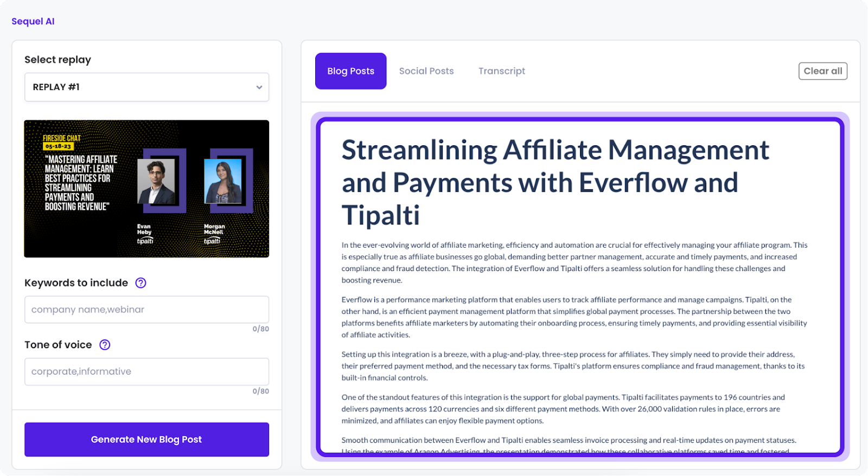The height and width of the screenshot is (476, 868).
Task: Click the blog title 'Streamlining Affiliate Management' heading
Action: tap(555, 183)
